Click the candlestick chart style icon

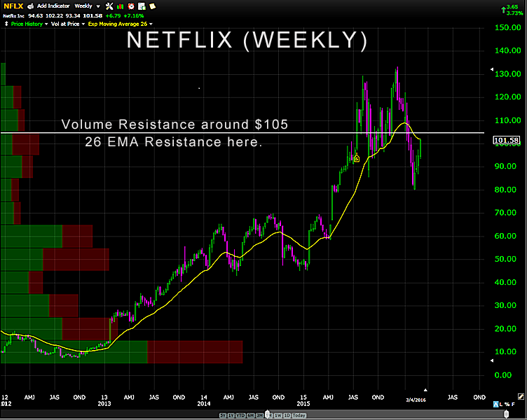point(120,6)
